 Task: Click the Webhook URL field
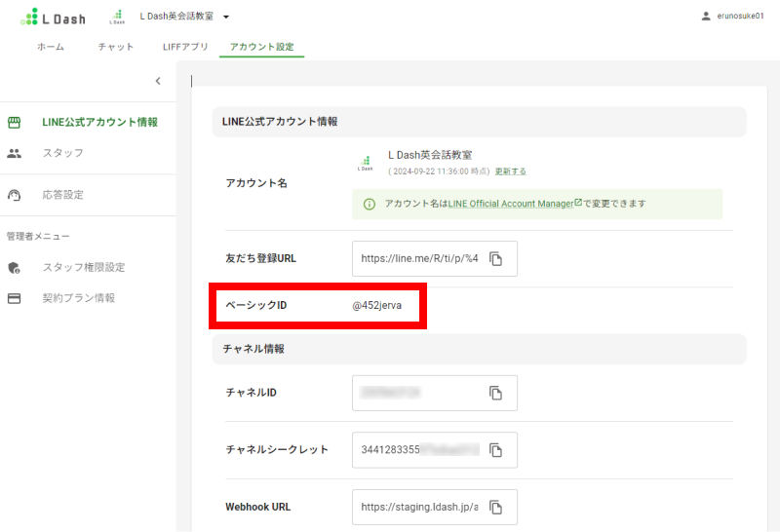click(435, 507)
